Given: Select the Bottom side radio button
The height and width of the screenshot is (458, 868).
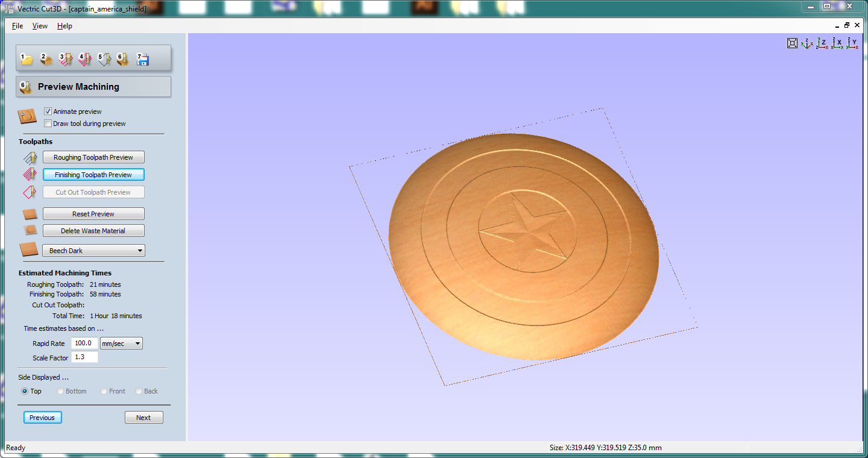Looking at the screenshot, I should click(60, 391).
